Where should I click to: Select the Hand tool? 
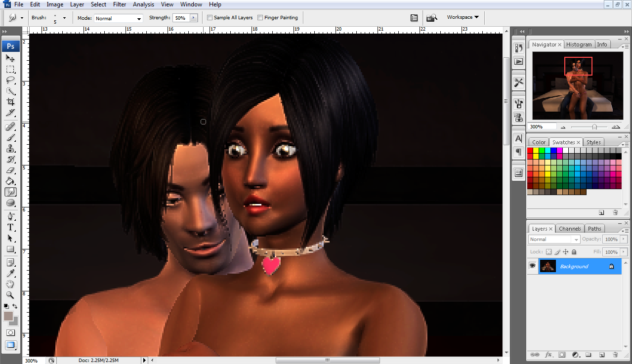10,284
